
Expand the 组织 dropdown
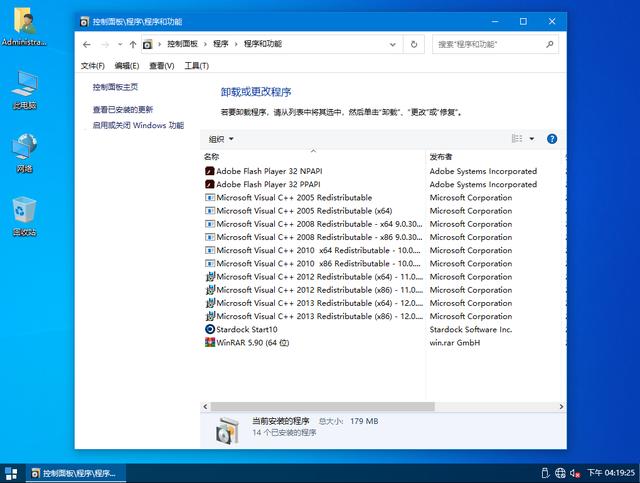(x=221, y=139)
